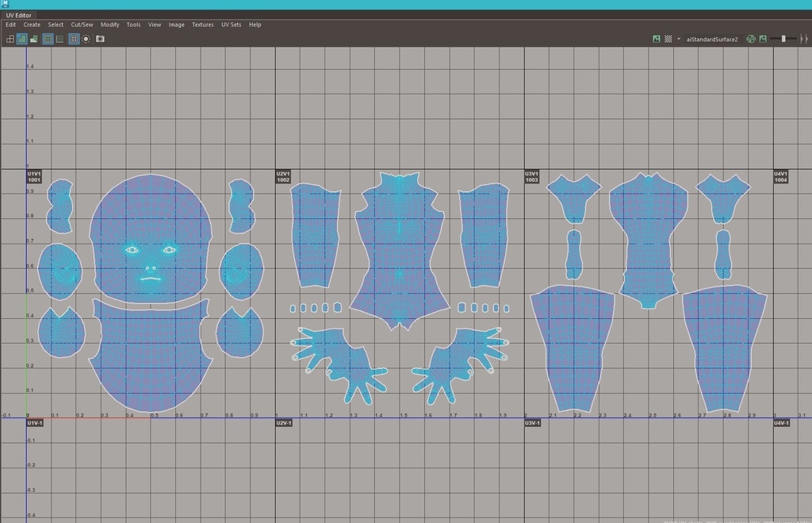The height and width of the screenshot is (523, 812).
Task: Select the body UV shell in tile 1003 center
Action: click(x=649, y=241)
